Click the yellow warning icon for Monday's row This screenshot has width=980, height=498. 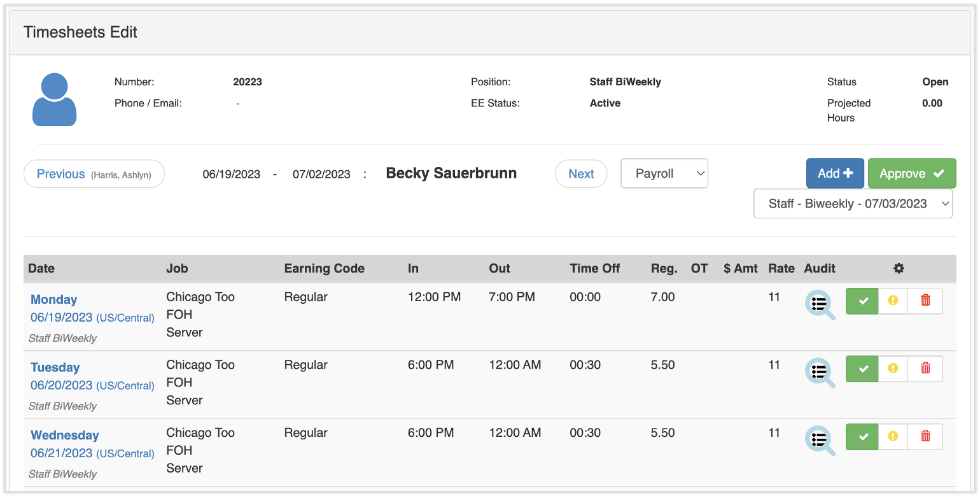point(893,301)
